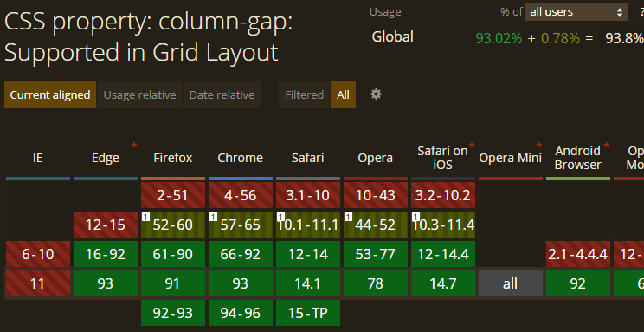This screenshot has width=644, height=332.
Task: Select the Opera 44-52 cell
Action: (x=376, y=225)
